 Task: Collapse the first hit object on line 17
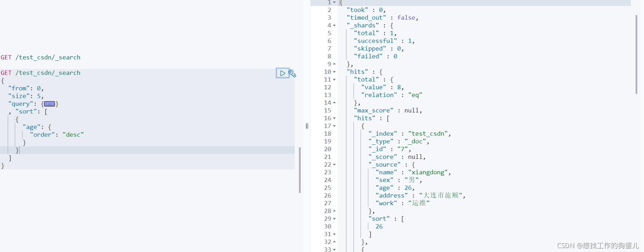click(334, 126)
